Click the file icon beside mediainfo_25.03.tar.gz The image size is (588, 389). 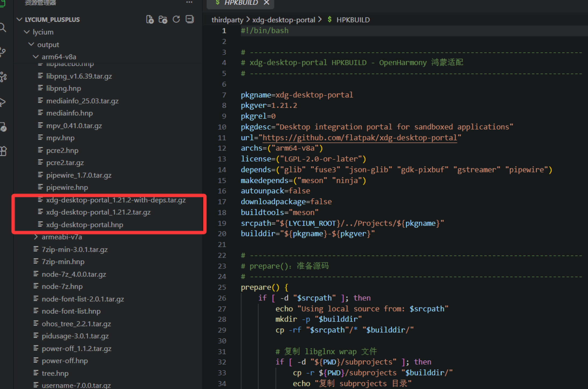(40, 101)
